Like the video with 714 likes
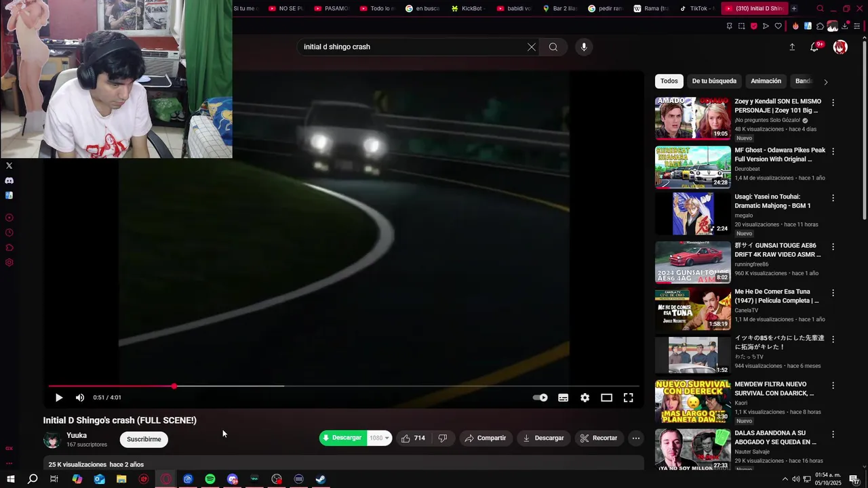 click(x=413, y=438)
